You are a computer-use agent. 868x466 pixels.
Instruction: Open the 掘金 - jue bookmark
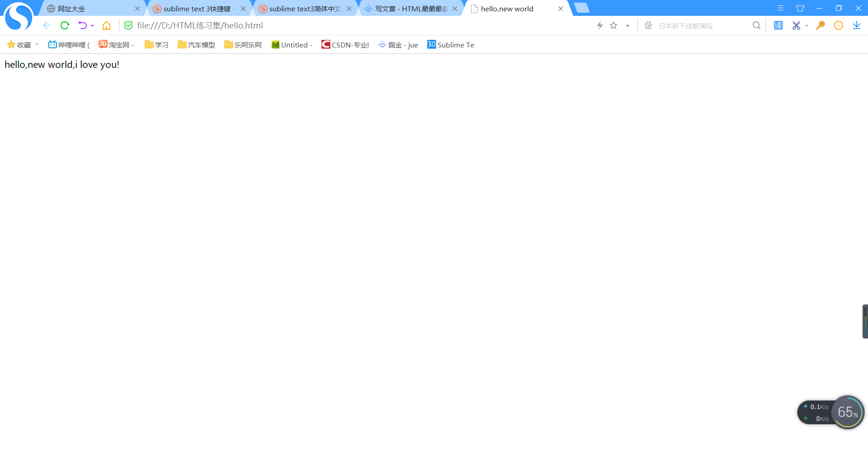pyautogui.click(x=398, y=45)
